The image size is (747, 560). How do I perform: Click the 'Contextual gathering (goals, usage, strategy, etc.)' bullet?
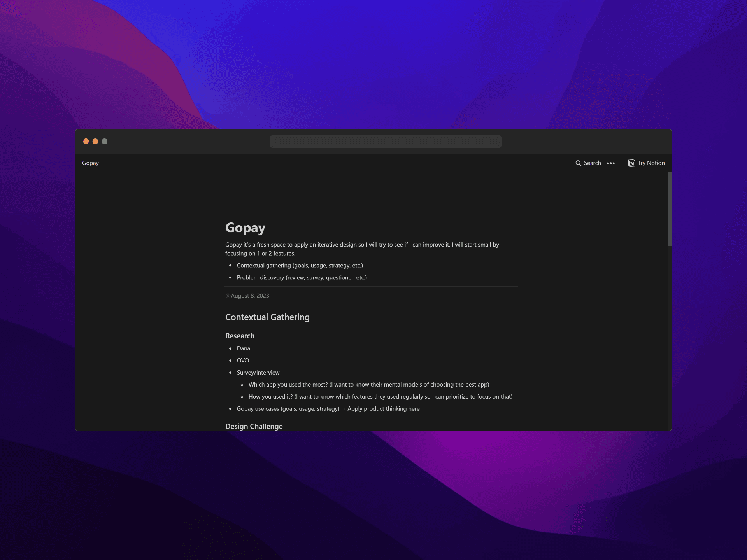pyautogui.click(x=300, y=265)
